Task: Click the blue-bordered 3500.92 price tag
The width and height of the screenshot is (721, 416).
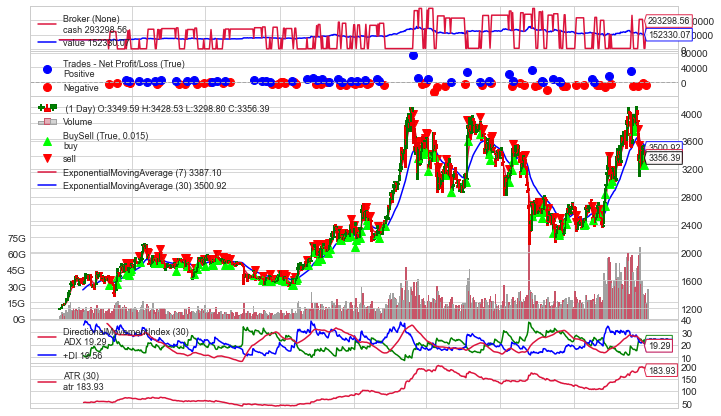Action: click(664, 147)
